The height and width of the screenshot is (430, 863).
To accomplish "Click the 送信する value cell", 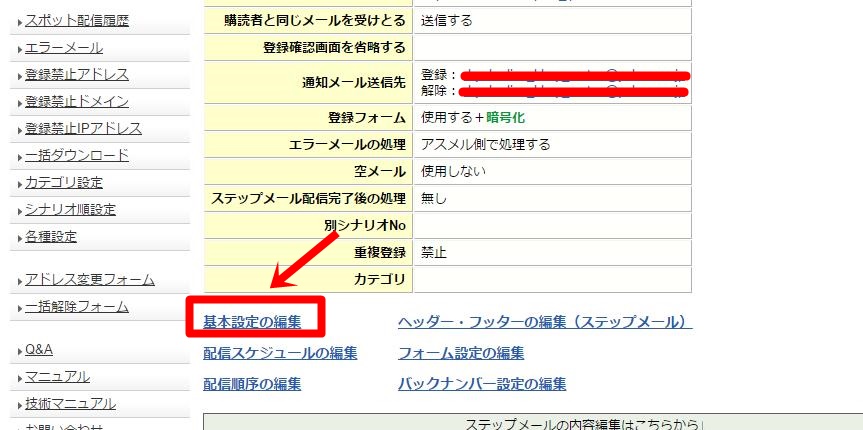I will point(552,21).
